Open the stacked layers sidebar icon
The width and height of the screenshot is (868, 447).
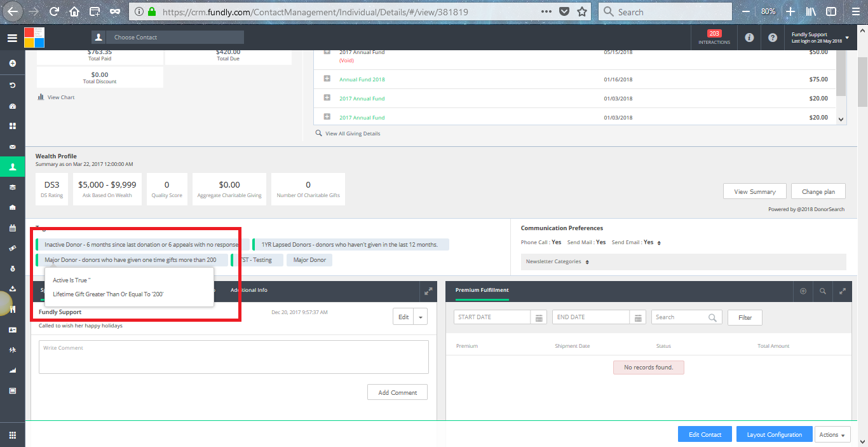[x=12, y=187]
